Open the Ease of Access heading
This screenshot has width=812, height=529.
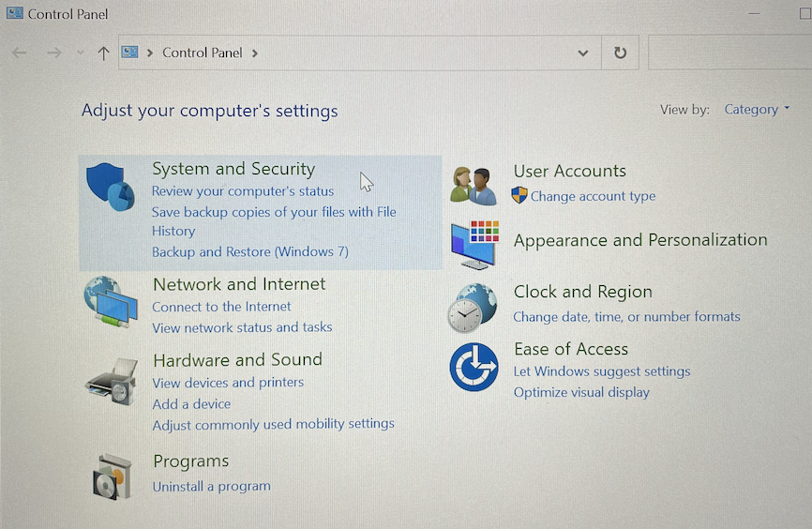coord(571,349)
